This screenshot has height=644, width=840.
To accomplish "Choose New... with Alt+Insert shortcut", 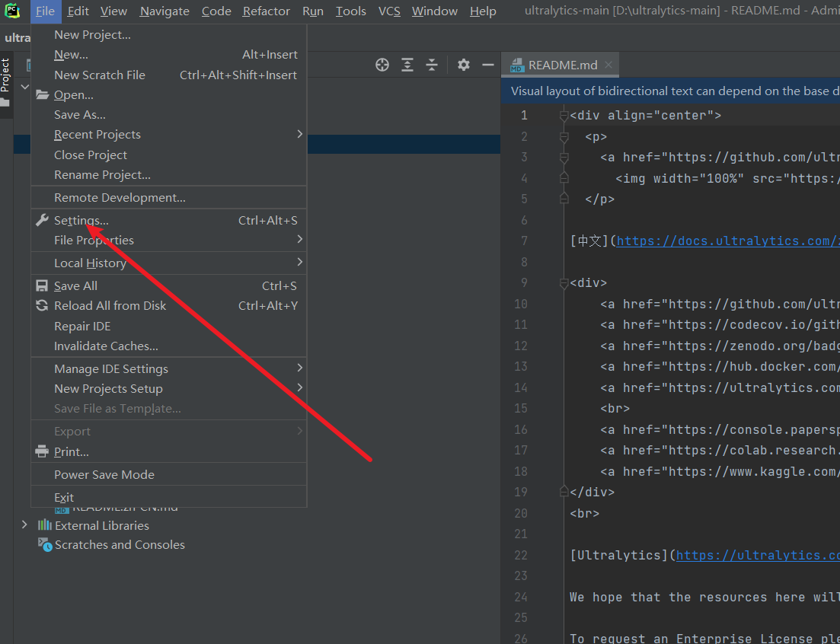I will [x=169, y=55].
